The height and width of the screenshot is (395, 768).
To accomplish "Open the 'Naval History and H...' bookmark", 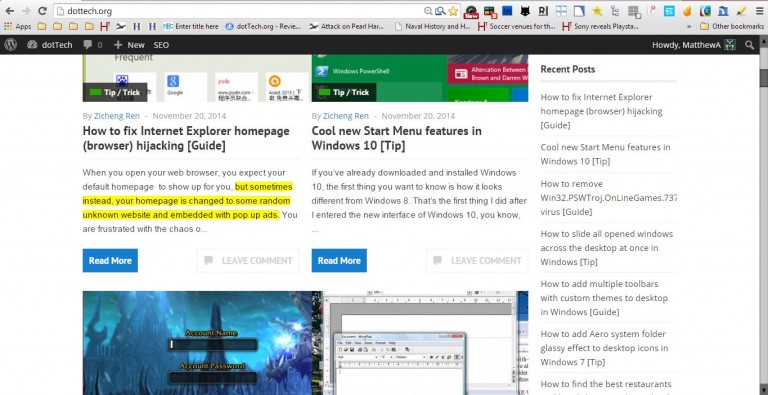I will pos(432,26).
